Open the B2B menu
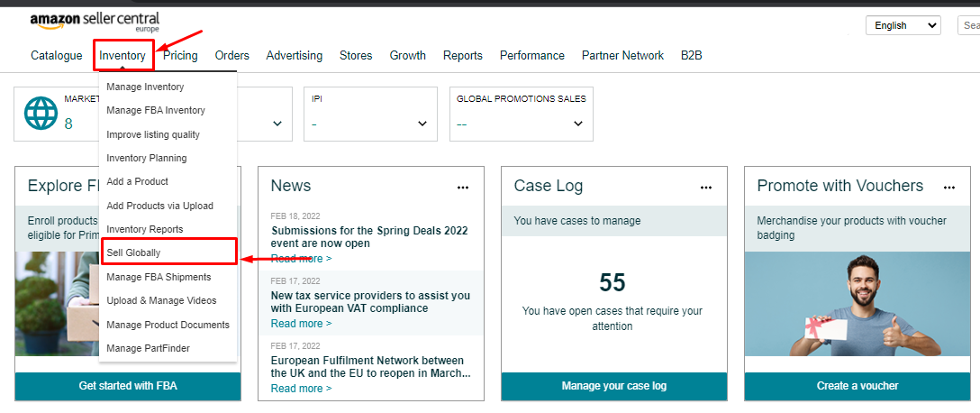Image resolution: width=980 pixels, height=413 pixels. pos(691,56)
